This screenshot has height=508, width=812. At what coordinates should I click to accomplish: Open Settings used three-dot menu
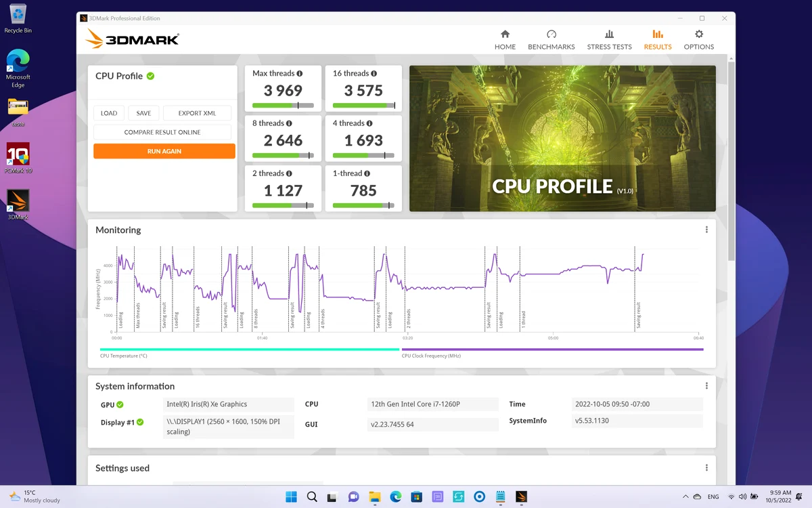(x=706, y=468)
